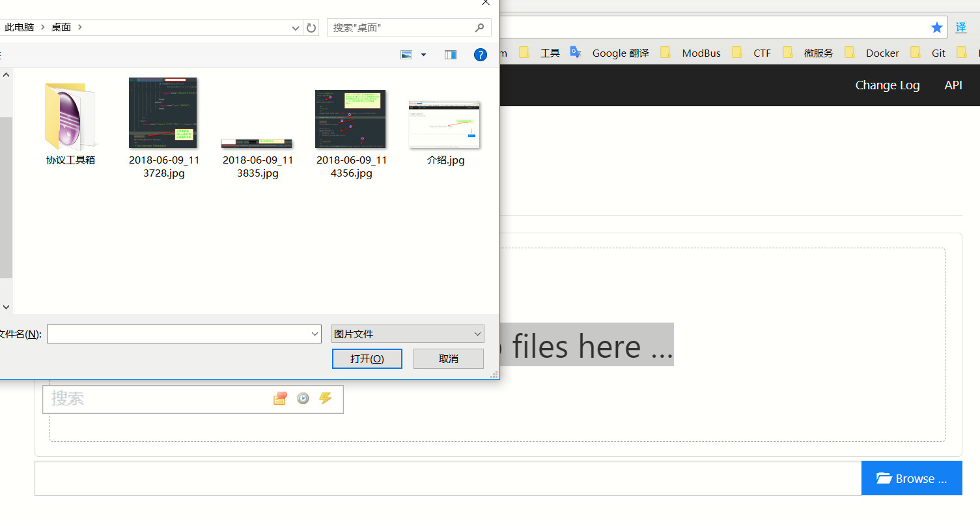
Task: Click the magnifier icon in the dialog search box
Action: (480, 27)
